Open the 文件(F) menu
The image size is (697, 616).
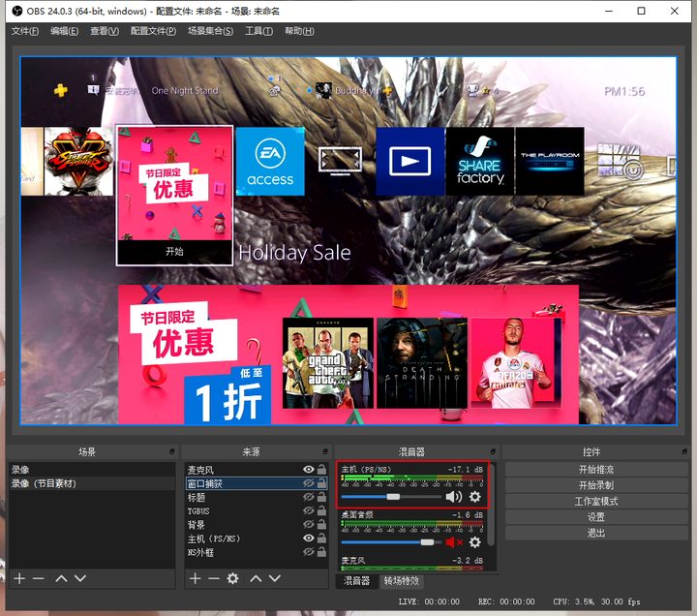point(25,31)
